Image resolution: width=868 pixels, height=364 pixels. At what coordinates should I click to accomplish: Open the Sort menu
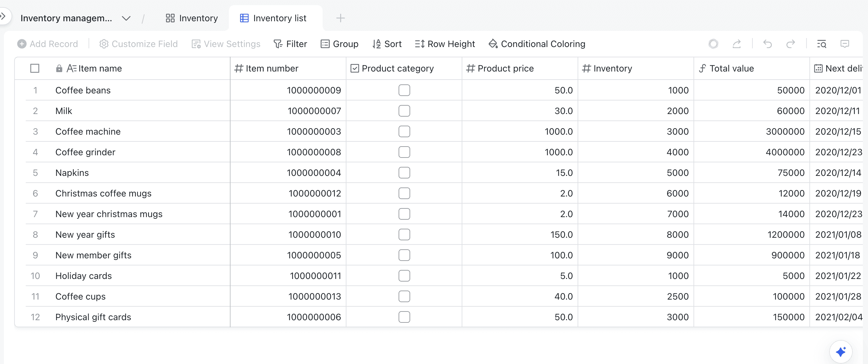point(387,44)
